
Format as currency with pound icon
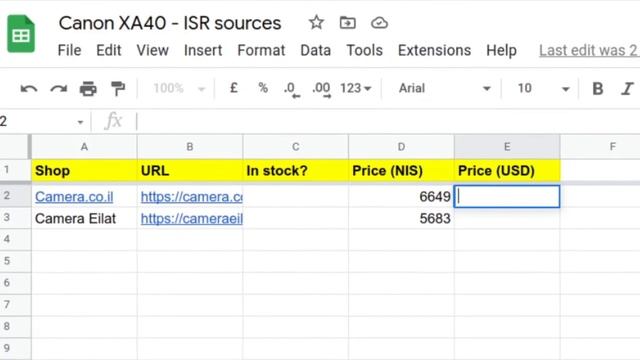[233, 88]
